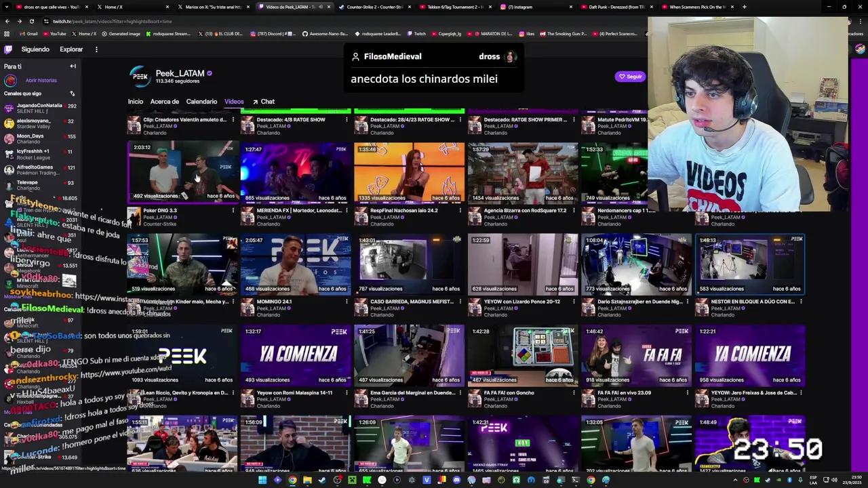Click the heart Seguir button

point(630,77)
